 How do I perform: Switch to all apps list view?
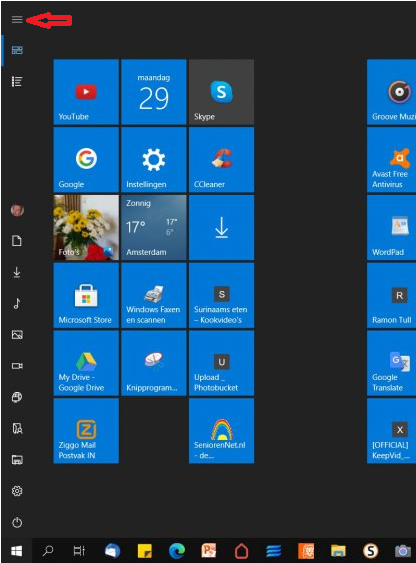(17, 82)
